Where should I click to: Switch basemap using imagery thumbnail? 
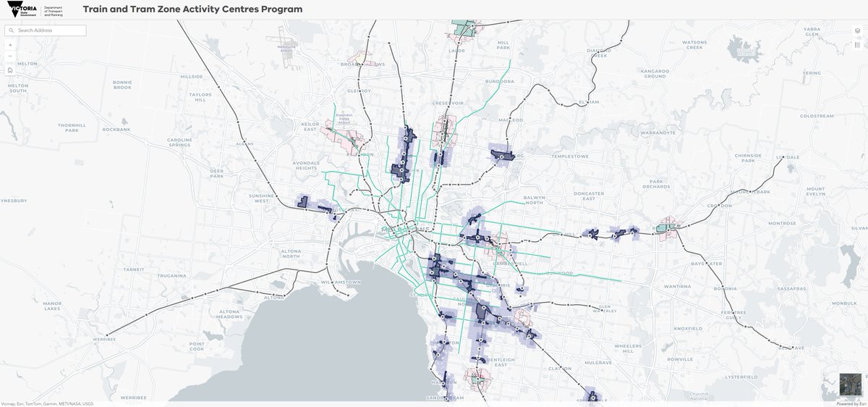[x=850, y=384]
